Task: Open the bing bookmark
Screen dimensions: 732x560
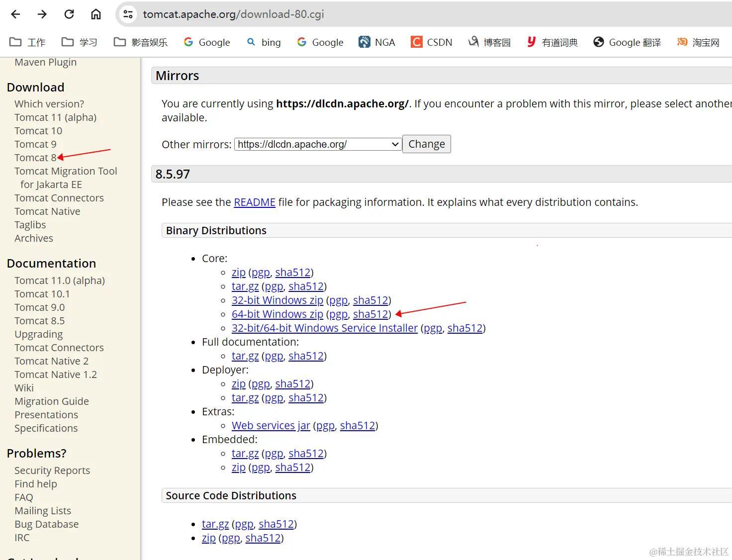Action: [264, 42]
